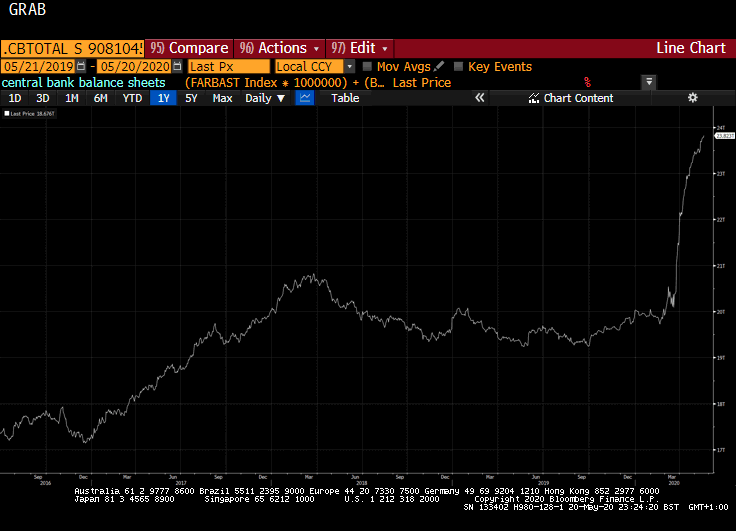The width and height of the screenshot is (736, 531).
Task: Click the Last Price column label
Action: (x=422, y=83)
